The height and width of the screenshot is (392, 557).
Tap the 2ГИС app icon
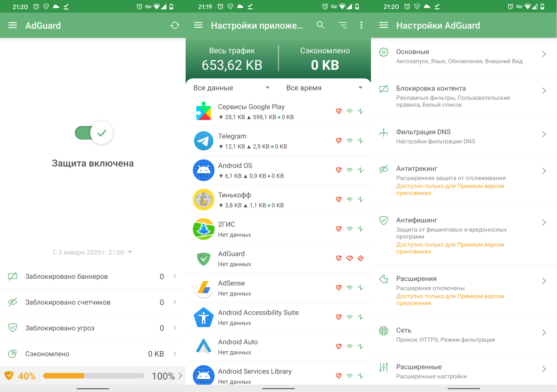pyautogui.click(x=203, y=229)
